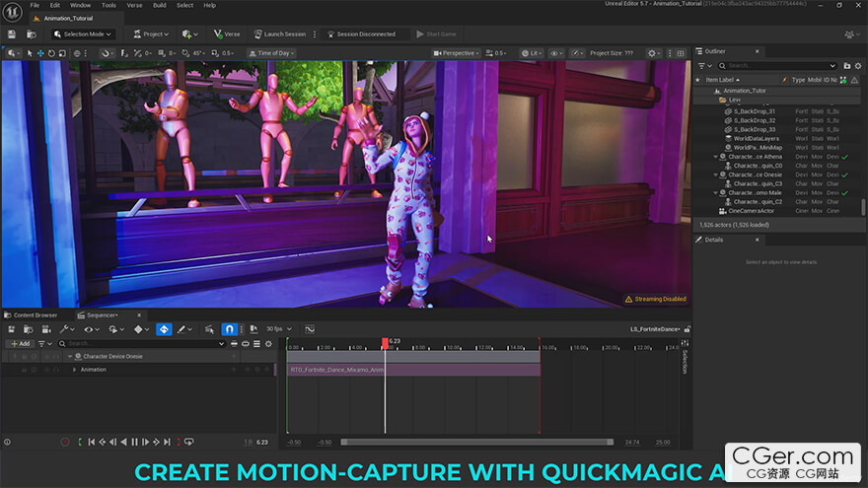Image resolution: width=868 pixels, height=488 pixels.
Task: Toggle the Lit view mode button
Action: 533,53
